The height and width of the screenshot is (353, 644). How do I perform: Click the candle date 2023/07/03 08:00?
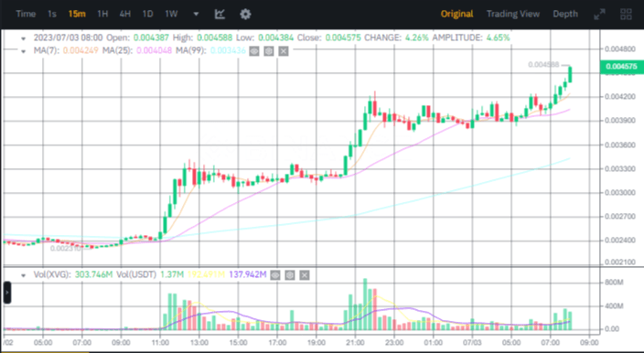tap(69, 37)
